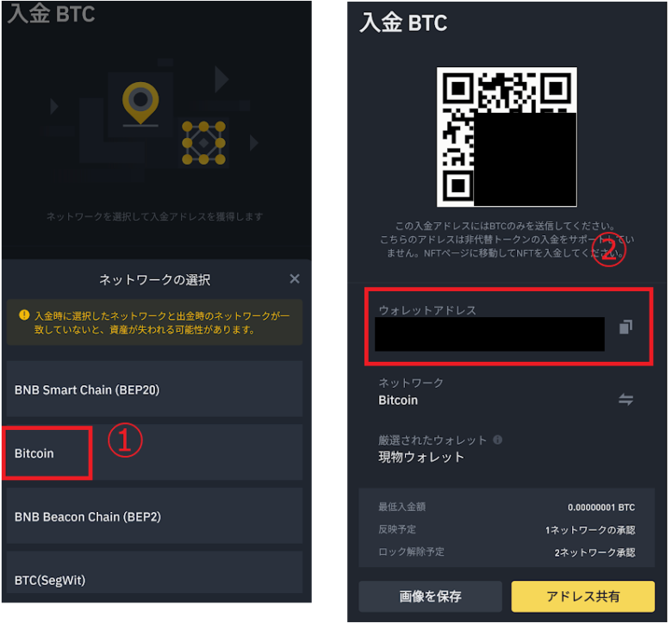The height and width of the screenshot is (623, 672).
Task: Choose the BTC(SegWit) network
Action: click(154, 573)
